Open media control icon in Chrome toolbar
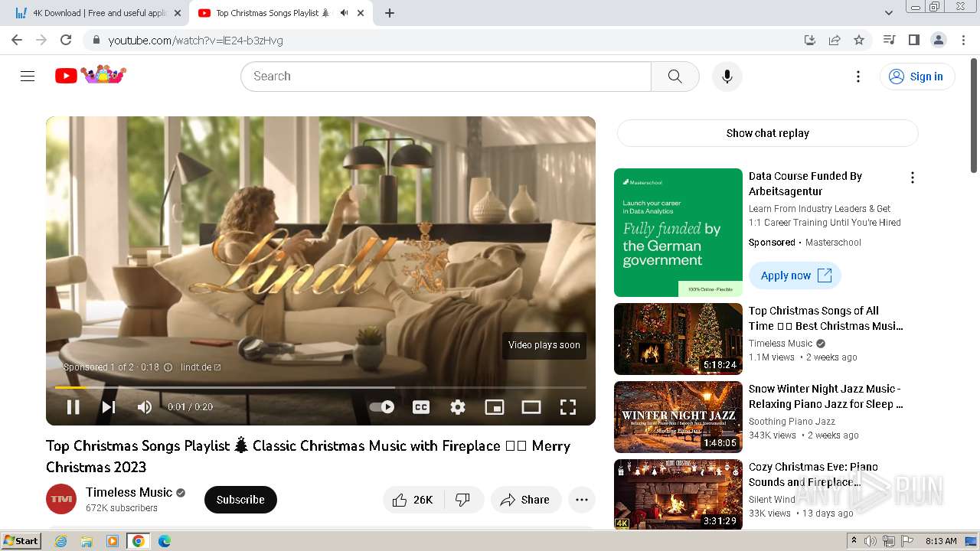The height and width of the screenshot is (551, 980). [889, 40]
